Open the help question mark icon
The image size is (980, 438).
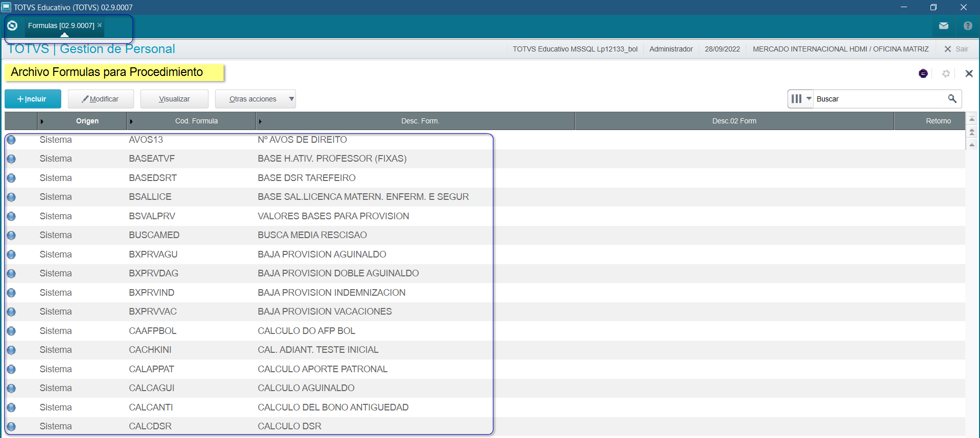(x=967, y=25)
